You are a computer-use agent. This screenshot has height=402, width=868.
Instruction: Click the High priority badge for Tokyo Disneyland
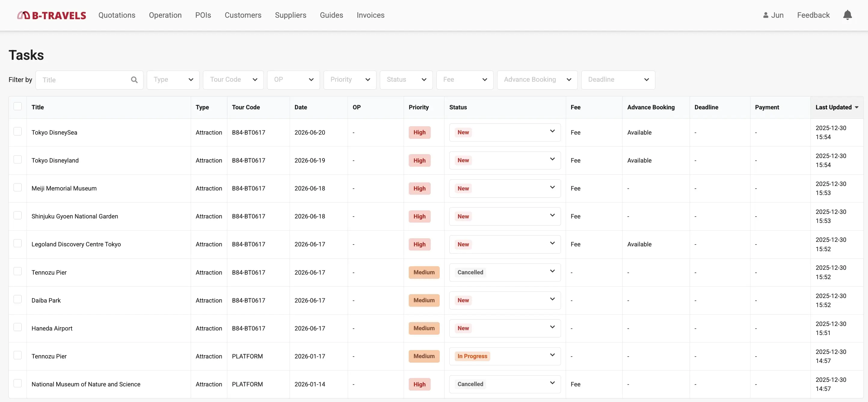click(420, 160)
